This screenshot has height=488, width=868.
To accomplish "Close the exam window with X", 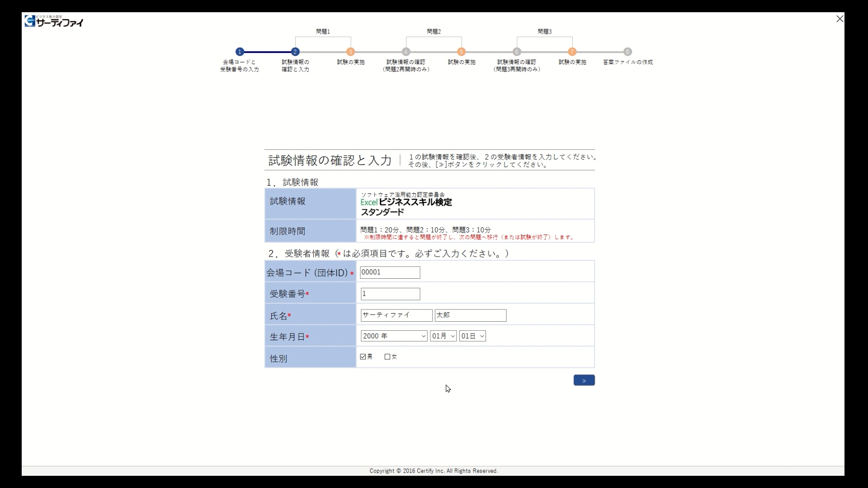I will pyautogui.click(x=840, y=19).
